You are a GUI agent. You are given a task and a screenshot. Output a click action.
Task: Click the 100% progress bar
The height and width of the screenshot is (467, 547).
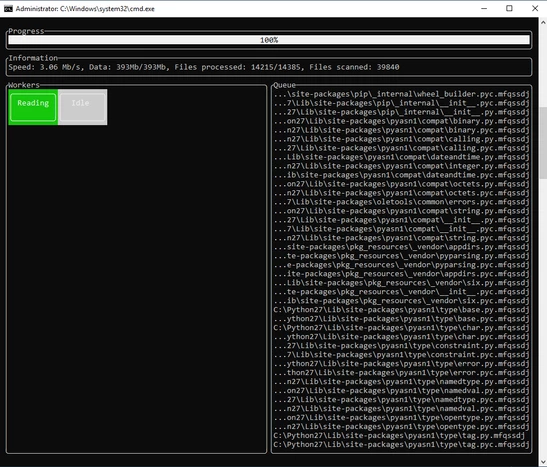[x=269, y=40]
